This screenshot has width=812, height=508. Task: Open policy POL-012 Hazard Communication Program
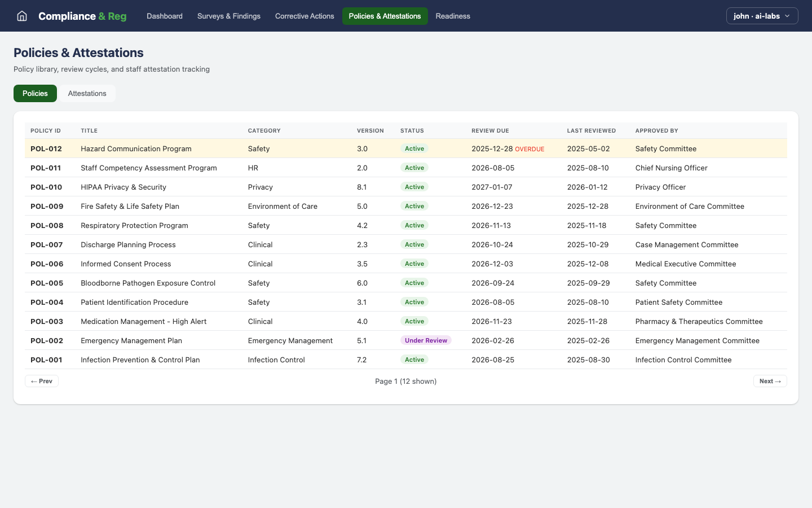136,148
